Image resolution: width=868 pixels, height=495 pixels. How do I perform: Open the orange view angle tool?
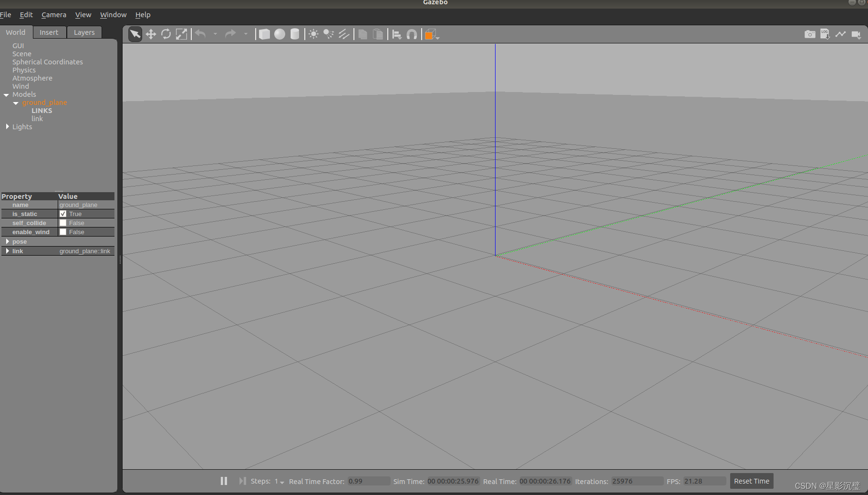coord(431,34)
